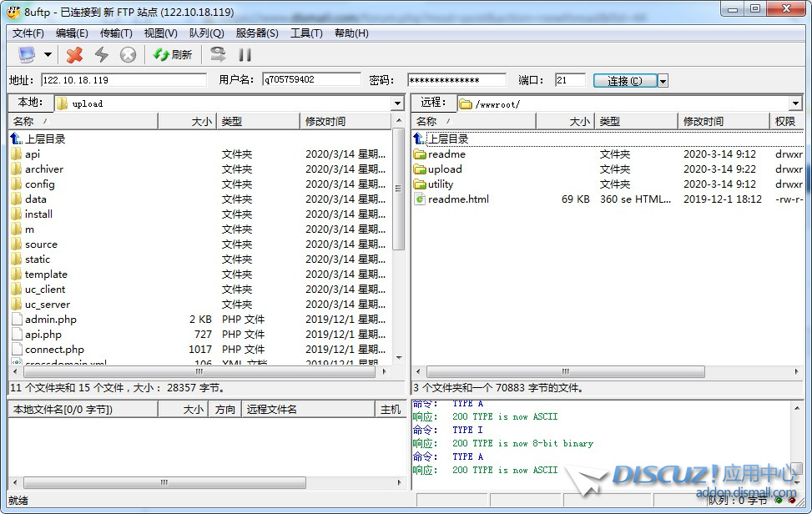Click the gray circle stop icon
812x514 pixels.
click(128, 55)
